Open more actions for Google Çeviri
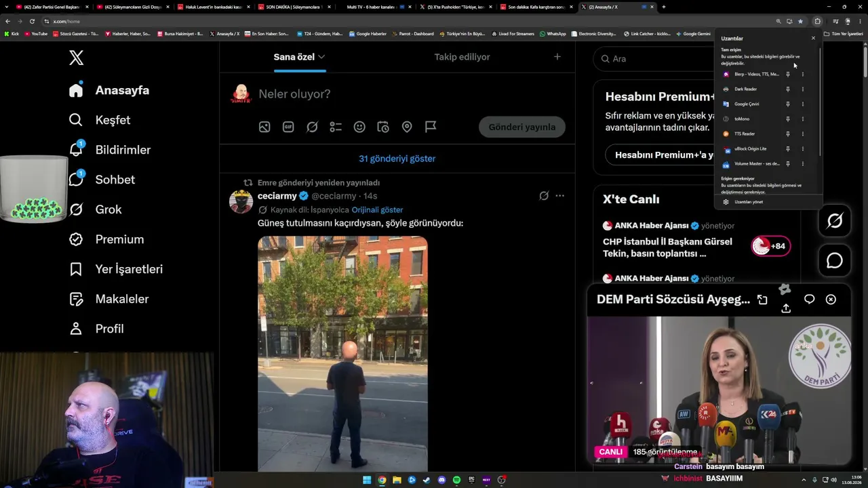This screenshot has height=488, width=868. 803,104
